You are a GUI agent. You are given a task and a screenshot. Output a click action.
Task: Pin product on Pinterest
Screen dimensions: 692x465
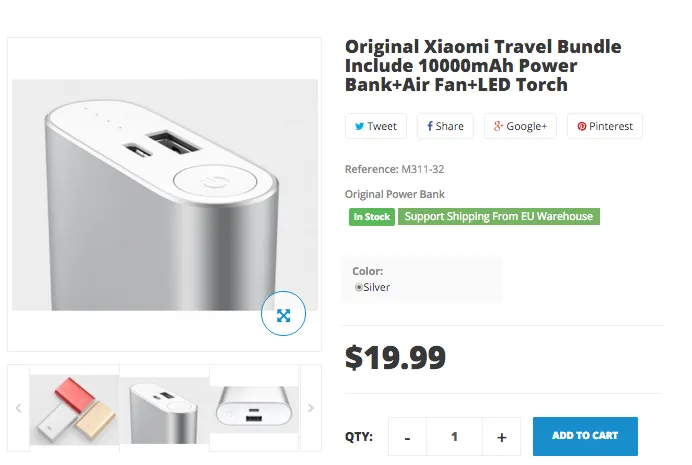tap(605, 126)
